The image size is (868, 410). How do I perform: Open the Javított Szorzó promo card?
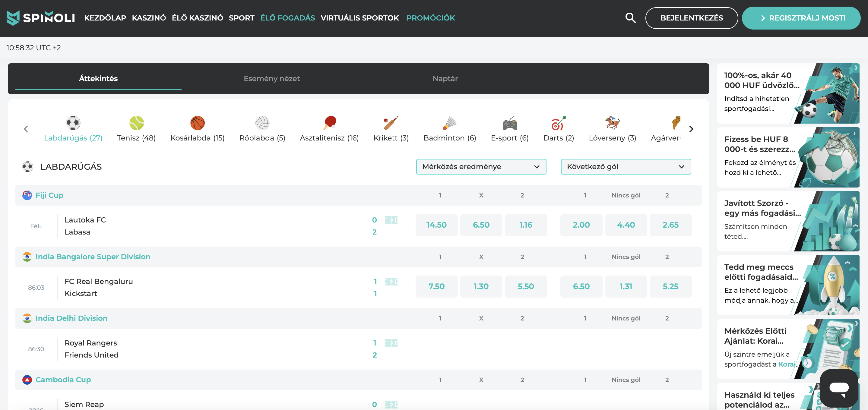[x=788, y=221]
